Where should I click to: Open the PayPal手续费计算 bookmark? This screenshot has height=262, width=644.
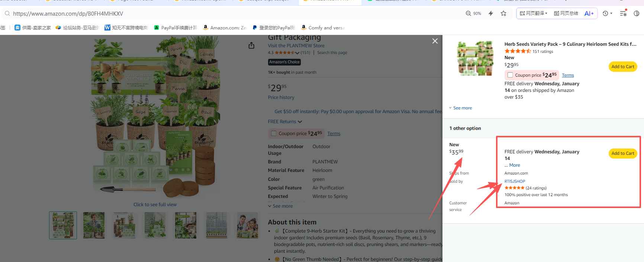pos(176,28)
